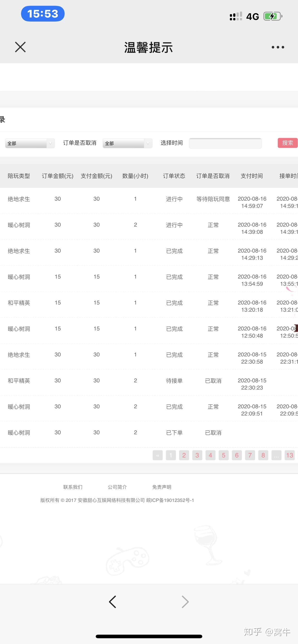Click the 支付时间 column header
Viewport: 298px width, 644px height.
click(x=252, y=176)
